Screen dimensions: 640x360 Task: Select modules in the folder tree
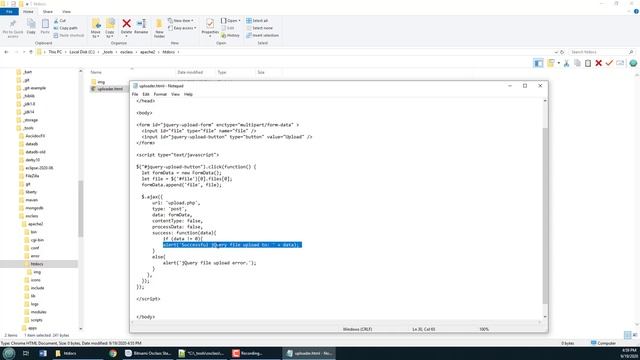(x=38, y=312)
